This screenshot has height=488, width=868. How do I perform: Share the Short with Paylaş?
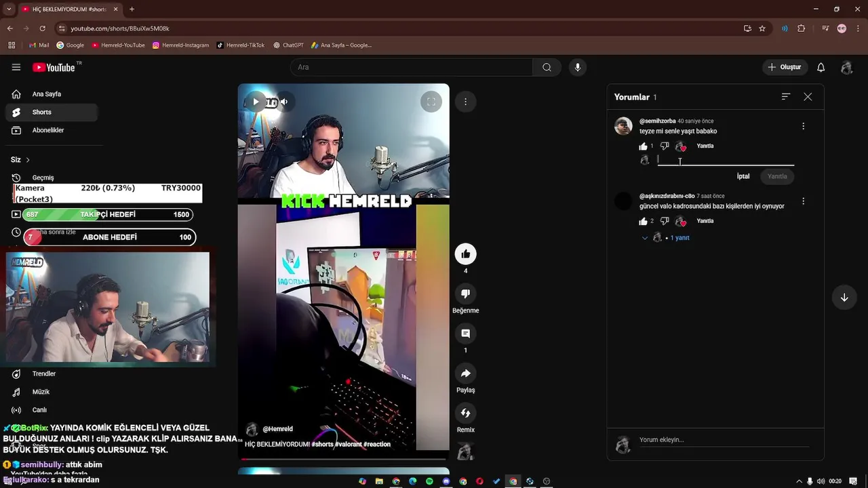coord(465,373)
